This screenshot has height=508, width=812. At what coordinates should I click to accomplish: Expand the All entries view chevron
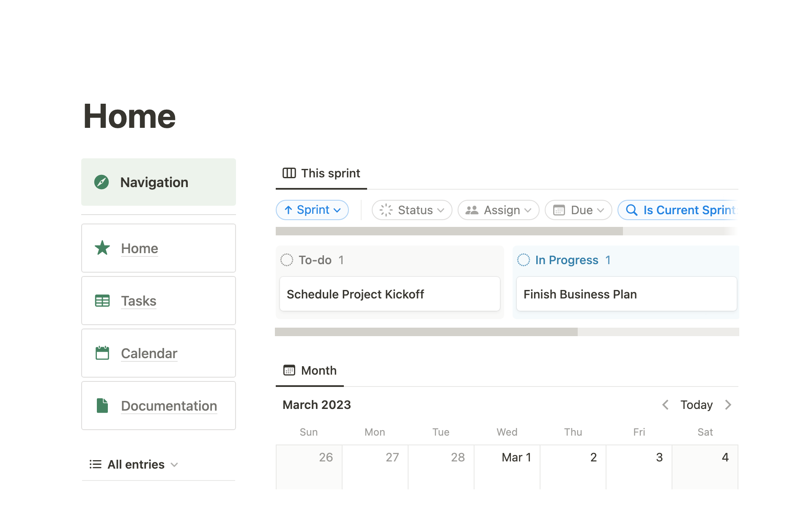(174, 465)
